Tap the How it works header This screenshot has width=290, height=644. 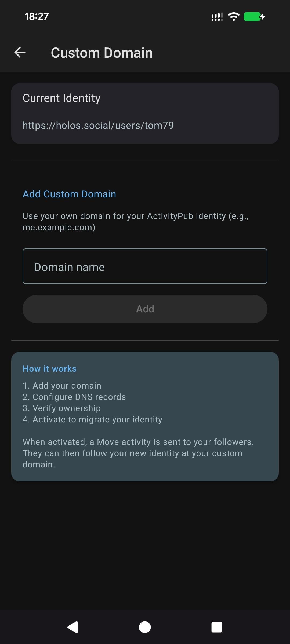click(49, 369)
